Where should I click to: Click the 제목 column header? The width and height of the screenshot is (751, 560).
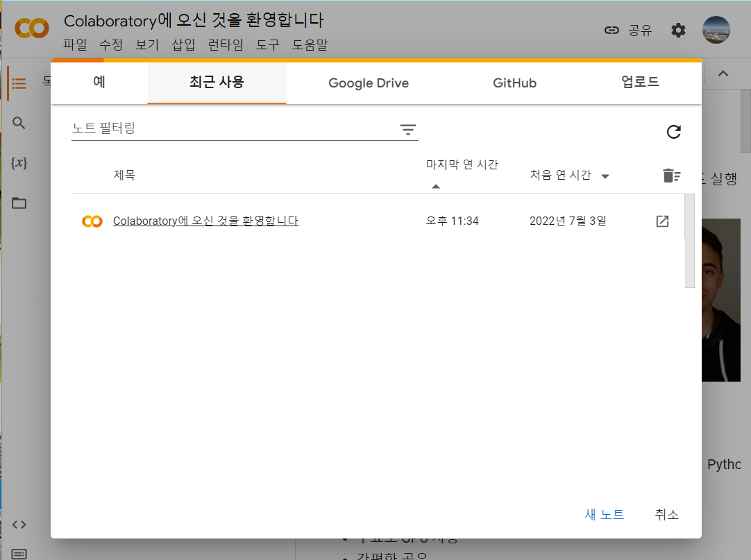click(124, 175)
